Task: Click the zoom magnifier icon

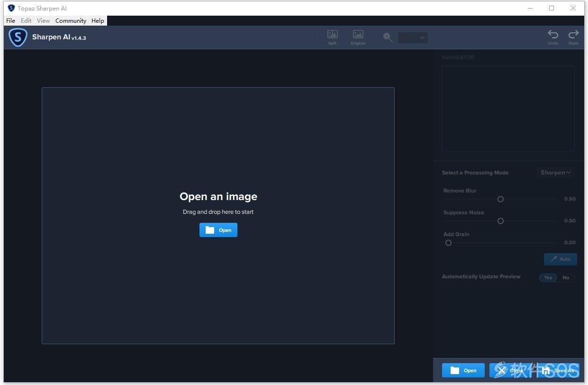Action: coord(388,37)
